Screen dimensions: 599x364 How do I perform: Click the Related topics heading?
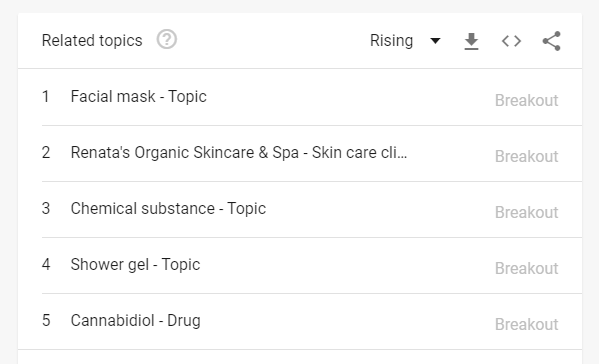pyautogui.click(x=92, y=40)
